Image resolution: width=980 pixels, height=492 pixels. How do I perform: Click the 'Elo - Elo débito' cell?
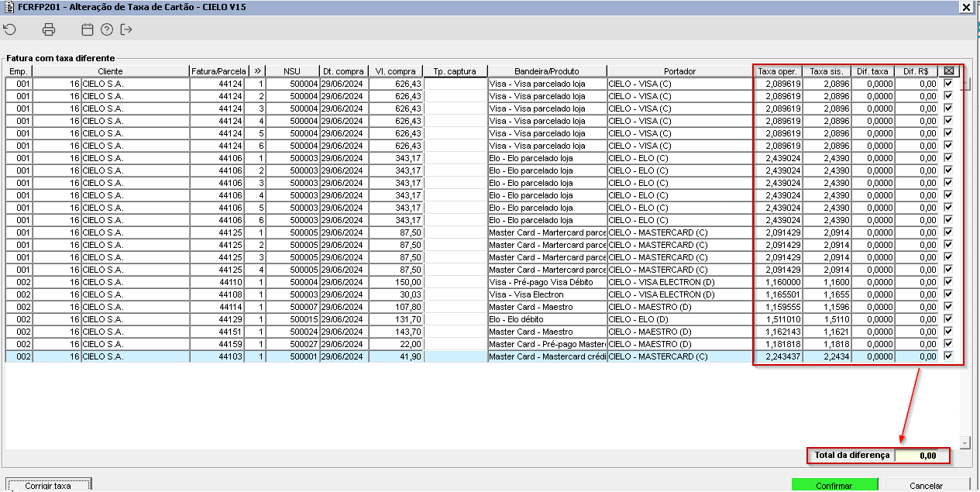pos(547,319)
